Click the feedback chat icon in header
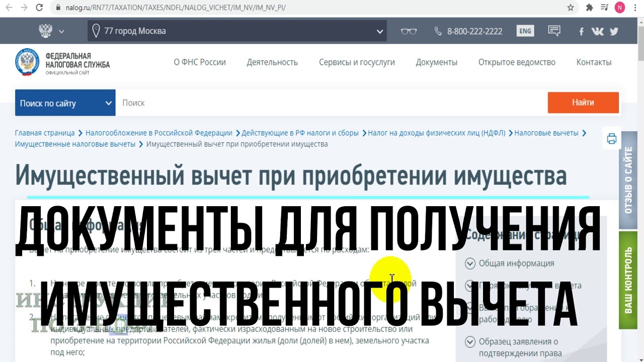 (554, 31)
